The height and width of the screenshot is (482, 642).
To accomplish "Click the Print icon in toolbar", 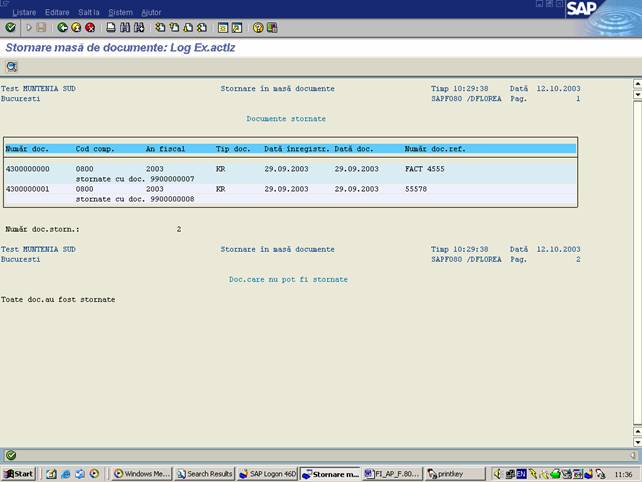I will click(110, 28).
